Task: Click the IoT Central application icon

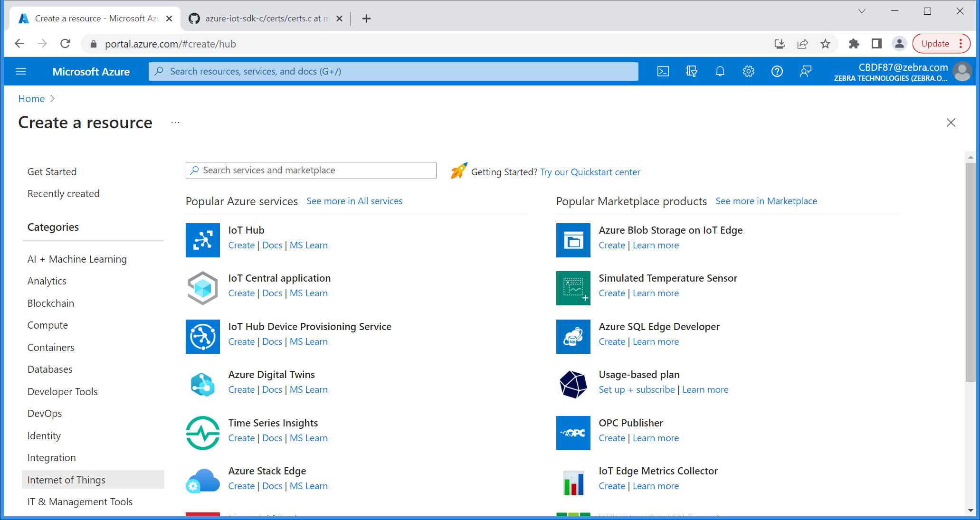Action: point(203,288)
